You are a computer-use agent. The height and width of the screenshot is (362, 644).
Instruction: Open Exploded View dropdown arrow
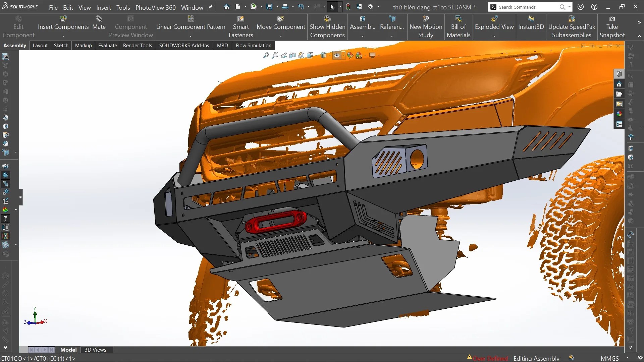(494, 36)
